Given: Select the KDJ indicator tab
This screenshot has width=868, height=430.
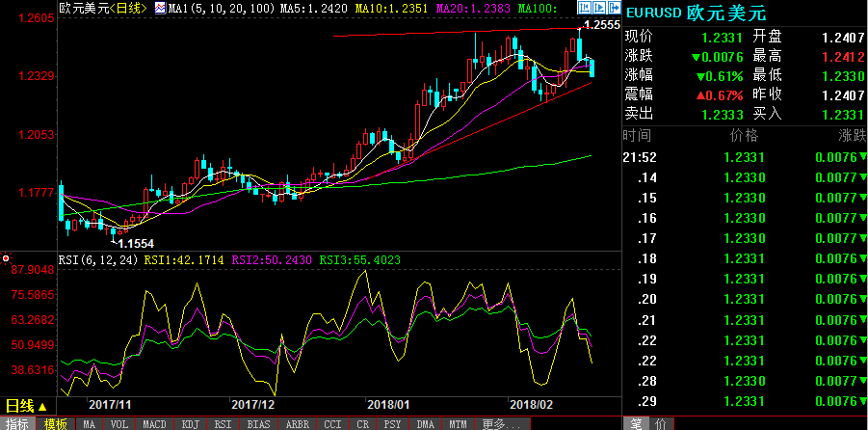Looking at the screenshot, I should [190, 423].
